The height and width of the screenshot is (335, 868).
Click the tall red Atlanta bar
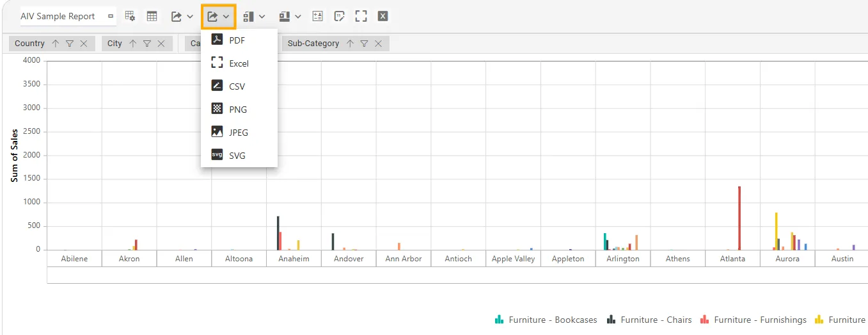coord(739,218)
